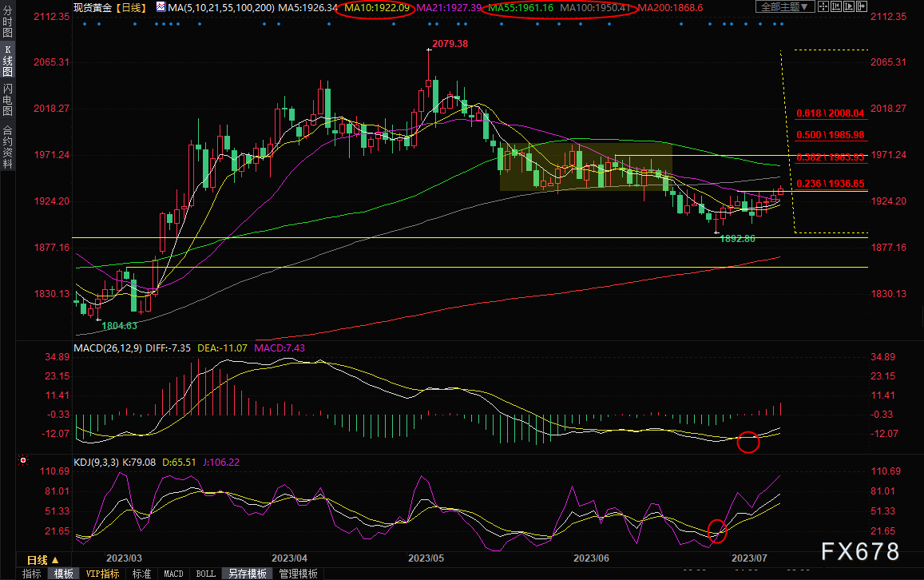The height and width of the screenshot is (580, 924).
Task: Open the 合约资料 side tab
Action: [x=8, y=147]
